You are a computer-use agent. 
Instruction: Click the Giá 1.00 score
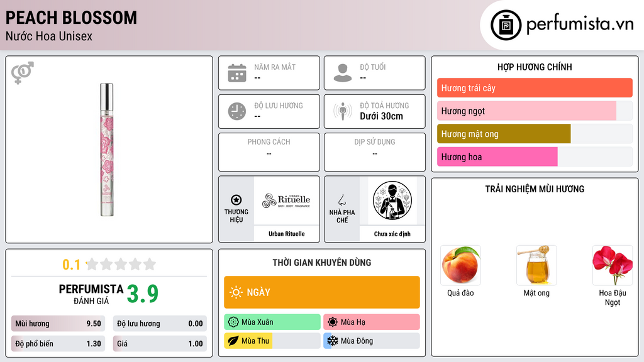(160, 344)
